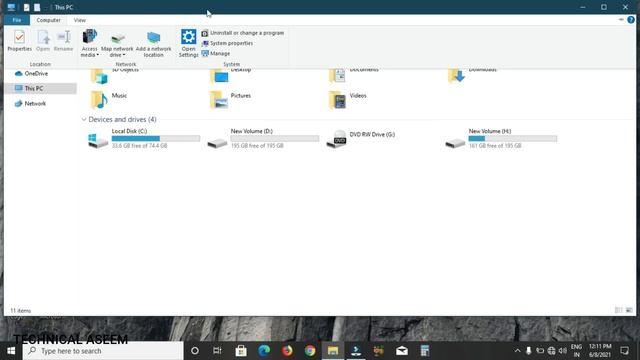
Task: Launch Microsoft Store from taskbar
Action: pyautogui.click(x=241, y=351)
